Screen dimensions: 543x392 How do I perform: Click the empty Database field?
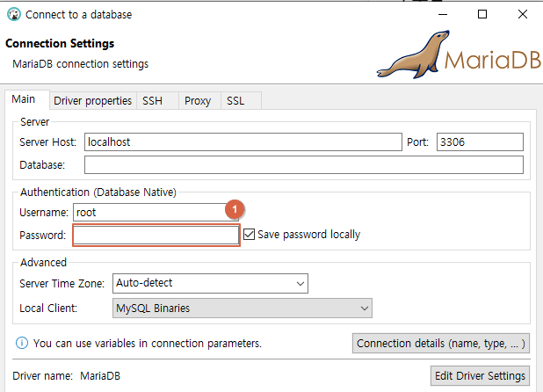coord(304,165)
